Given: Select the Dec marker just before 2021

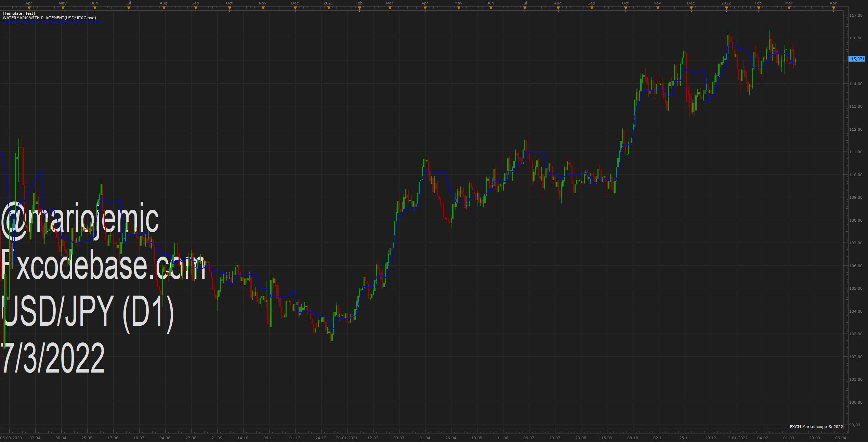Looking at the screenshot, I should pos(295,3).
